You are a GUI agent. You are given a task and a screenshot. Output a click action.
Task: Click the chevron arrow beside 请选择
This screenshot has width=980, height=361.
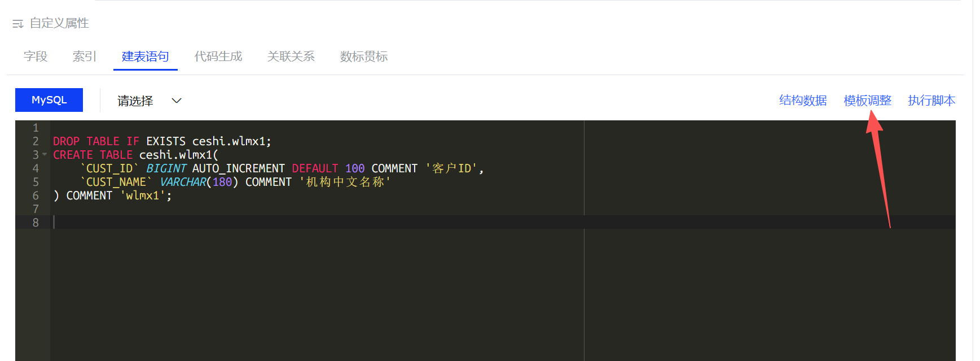[x=177, y=101]
